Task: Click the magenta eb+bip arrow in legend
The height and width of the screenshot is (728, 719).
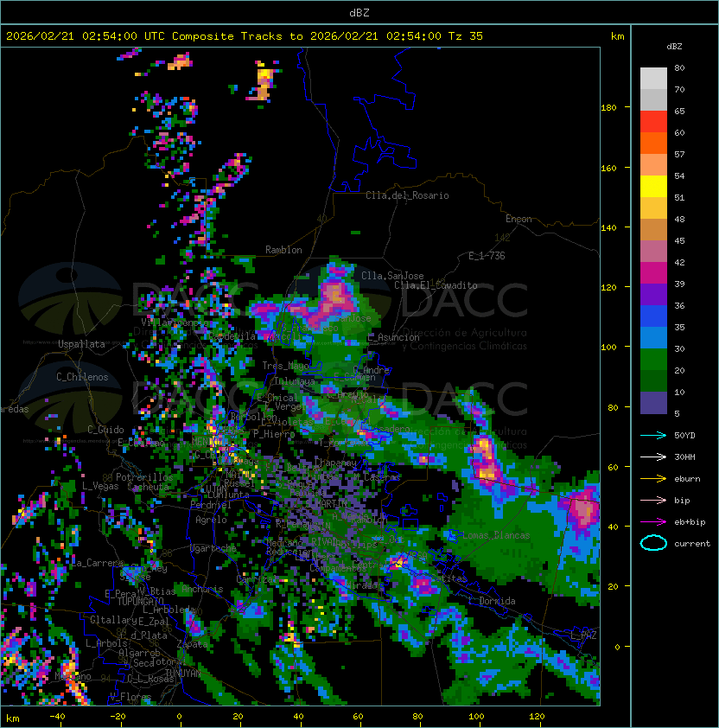Action: coord(653,522)
